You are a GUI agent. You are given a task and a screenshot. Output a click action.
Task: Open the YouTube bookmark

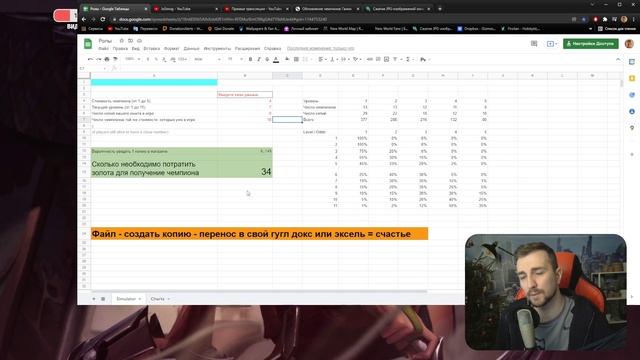coord(118,29)
